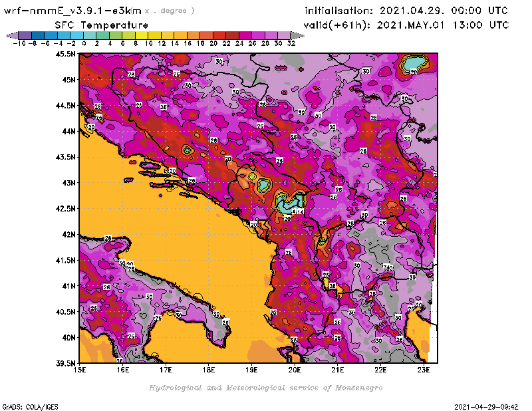This screenshot has width=532, height=411.
Task: Click the -10 value under the legend
Action: point(19,43)
